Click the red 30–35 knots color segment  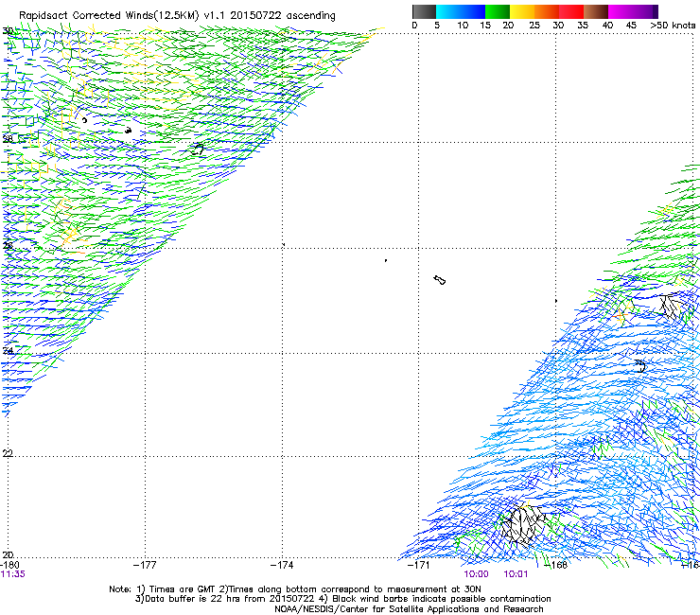pos(571,11)
